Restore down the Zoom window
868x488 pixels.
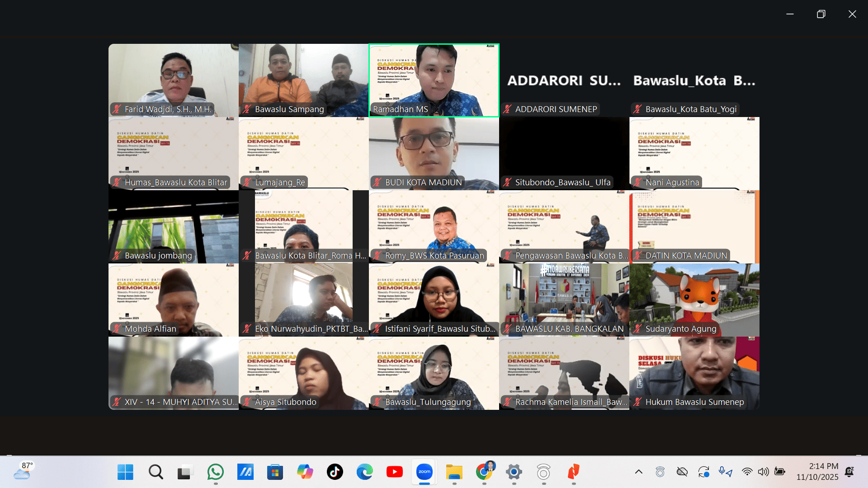[821, 14]
